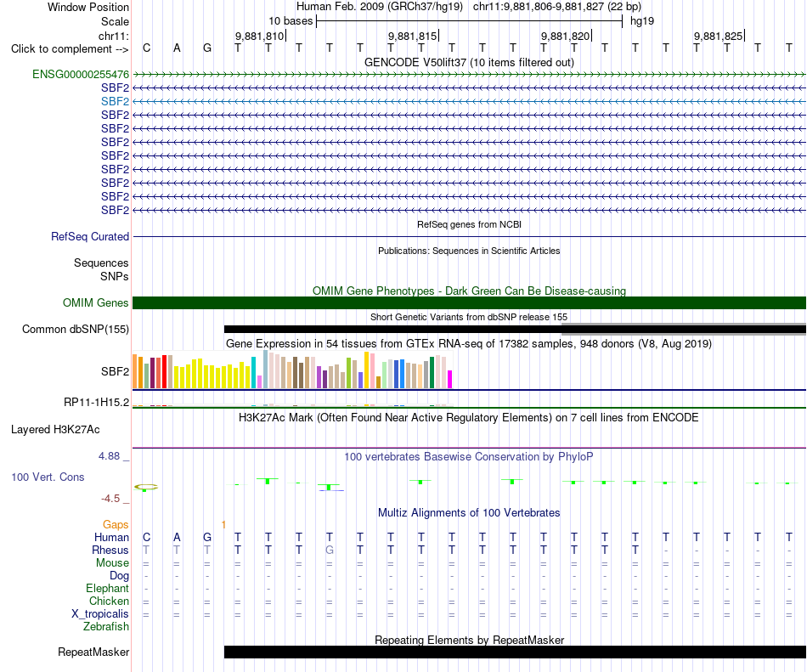
Task: Click the 'GENCODE V50lift37 (10 items filtered out)' title
Action: [469, 62]
